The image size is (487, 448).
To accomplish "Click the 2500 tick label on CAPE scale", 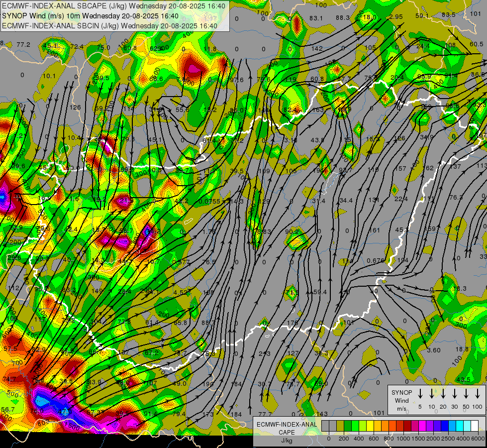I will click(x=448, y=439).
